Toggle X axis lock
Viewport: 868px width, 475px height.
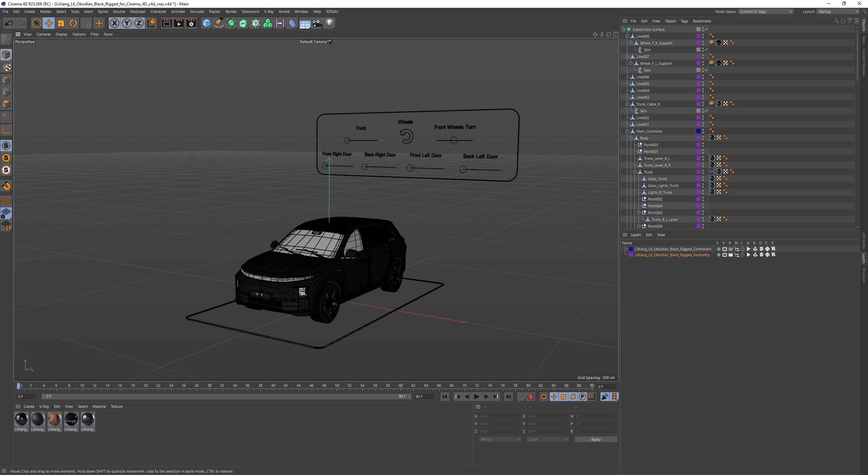tap(115, 23)
